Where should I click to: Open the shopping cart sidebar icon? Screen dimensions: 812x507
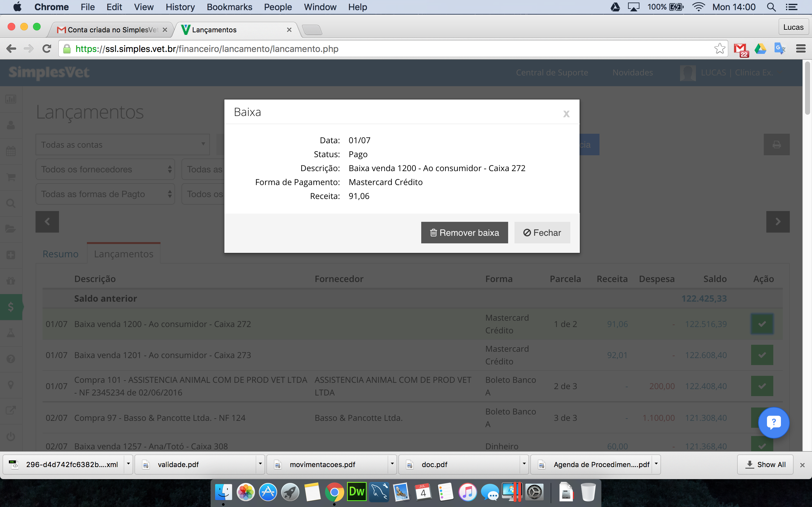tap(11, 177)
